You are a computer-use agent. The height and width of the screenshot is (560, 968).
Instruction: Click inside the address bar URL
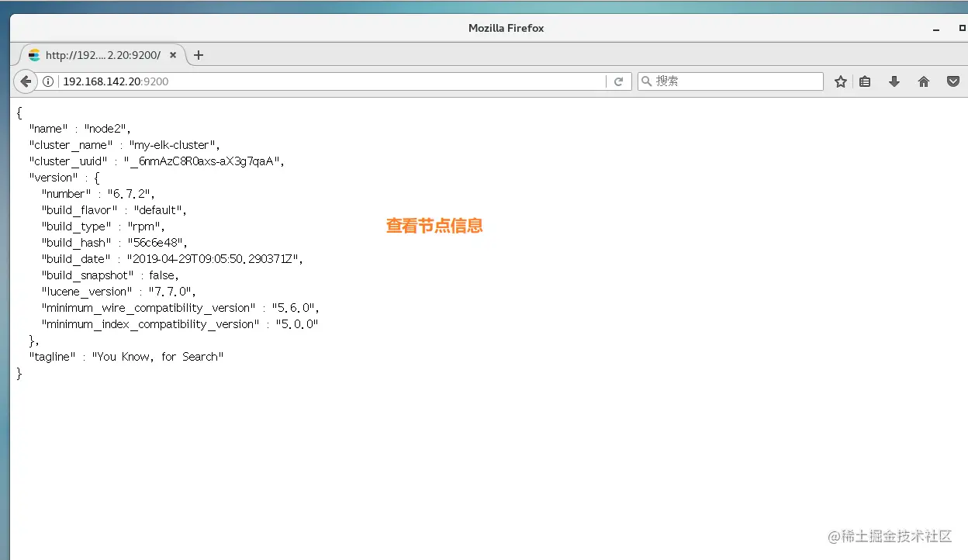click(x=116, y=81)
